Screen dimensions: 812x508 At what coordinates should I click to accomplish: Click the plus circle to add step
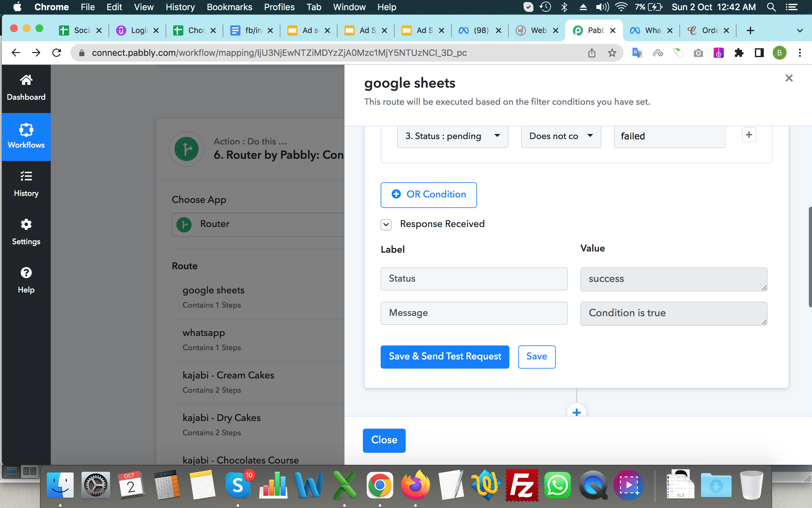[x=576, y=412]
